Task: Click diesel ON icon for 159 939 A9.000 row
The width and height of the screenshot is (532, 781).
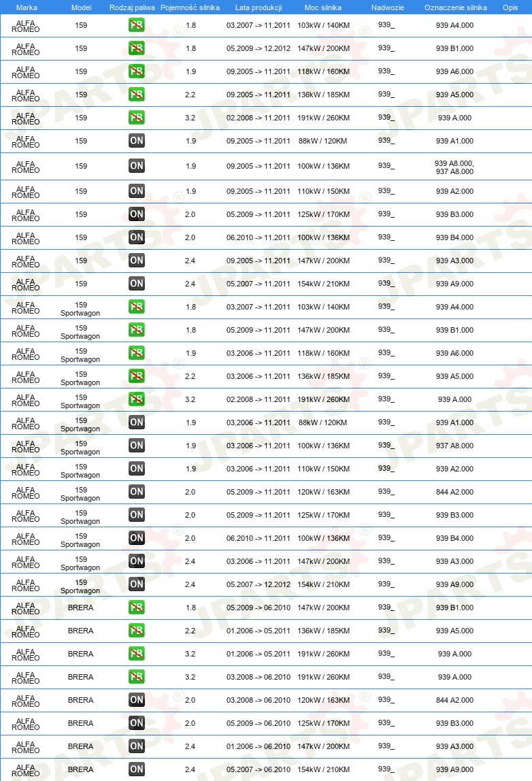Action: (137, 284)
